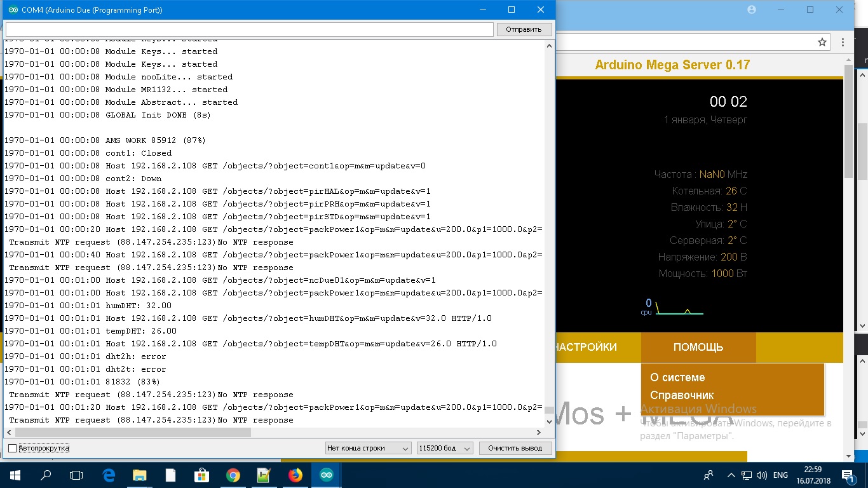Open the Chrome three-dot menu
This screenshot has width=868, height=488.
[843, 42]
